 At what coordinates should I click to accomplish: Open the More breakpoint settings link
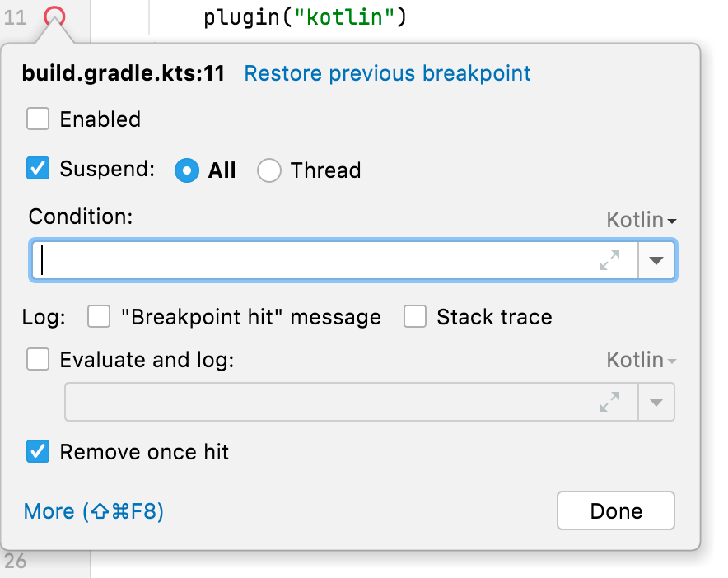click(94, 511)
